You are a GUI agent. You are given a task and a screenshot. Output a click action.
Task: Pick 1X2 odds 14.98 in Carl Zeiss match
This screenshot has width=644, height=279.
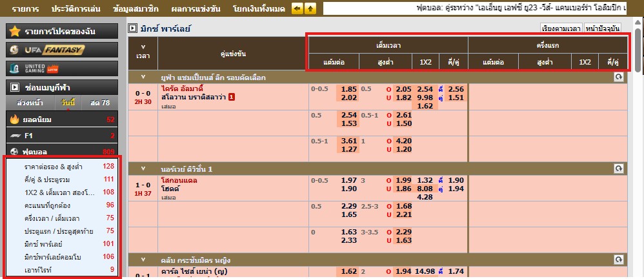pyautogui.click(x=425, y=272)
